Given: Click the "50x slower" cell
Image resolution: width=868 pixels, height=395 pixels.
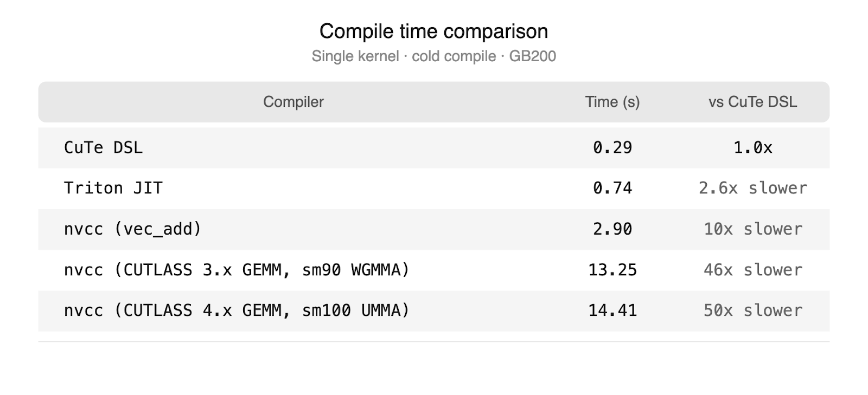Looking at the screenshot, I should pos(752,310).
